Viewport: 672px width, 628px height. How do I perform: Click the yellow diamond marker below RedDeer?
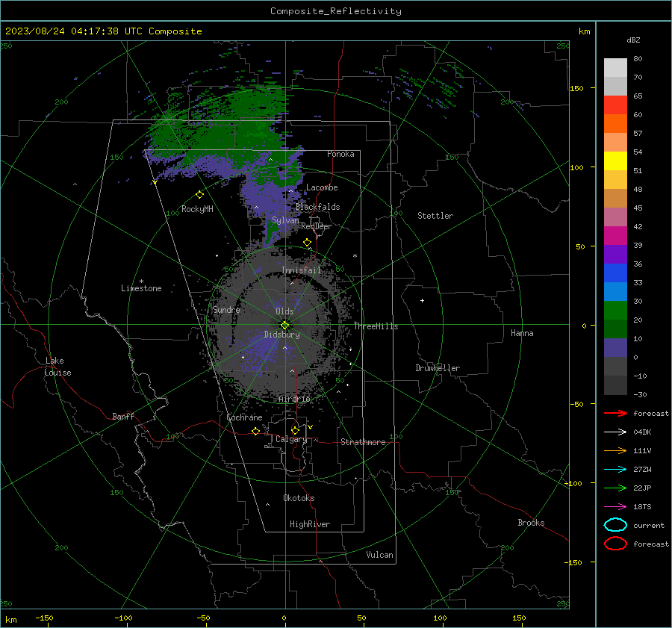tap(308, 243)
